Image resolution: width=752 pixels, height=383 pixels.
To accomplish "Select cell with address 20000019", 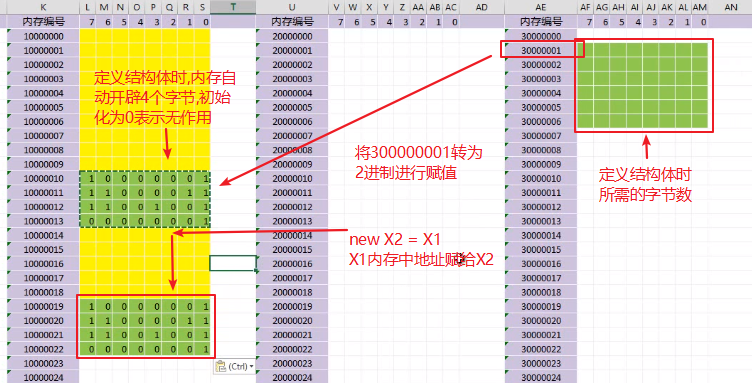I will 292,306.
